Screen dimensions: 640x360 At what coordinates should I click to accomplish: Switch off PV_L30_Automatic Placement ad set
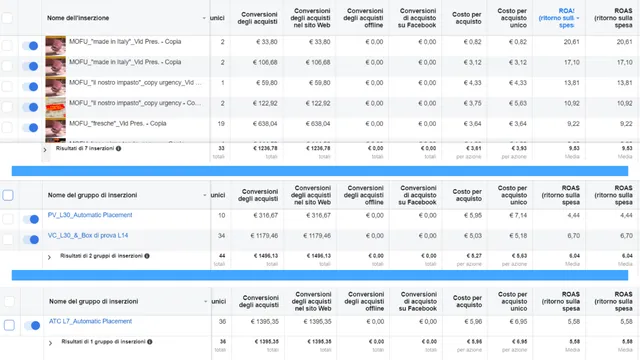31,219
